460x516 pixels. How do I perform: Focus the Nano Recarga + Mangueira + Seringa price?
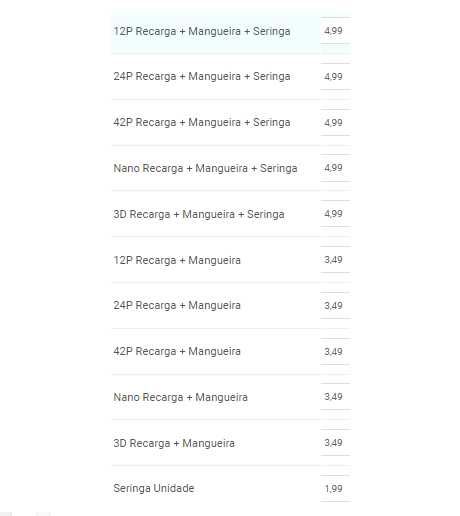click(x=335, y=168)
